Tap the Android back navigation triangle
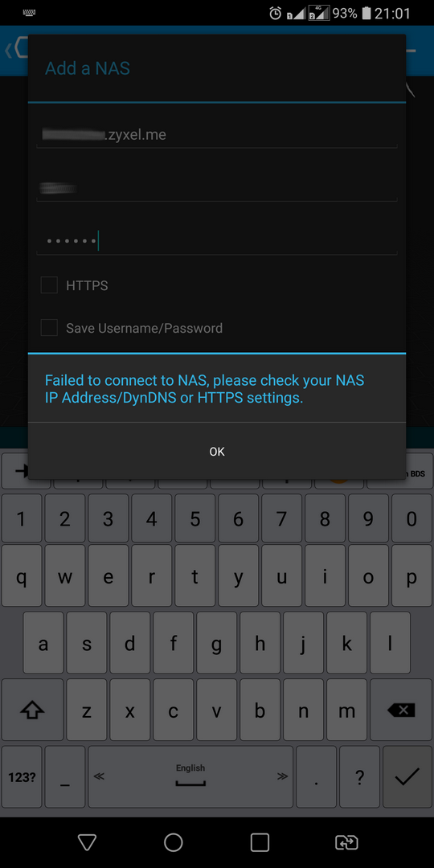 87,842
